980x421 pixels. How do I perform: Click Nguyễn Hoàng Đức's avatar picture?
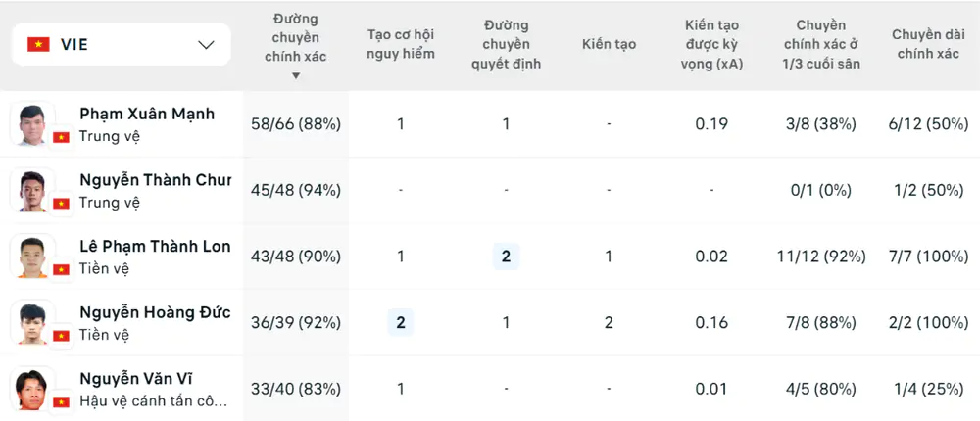pyautogui.click(x=32, y=323)
